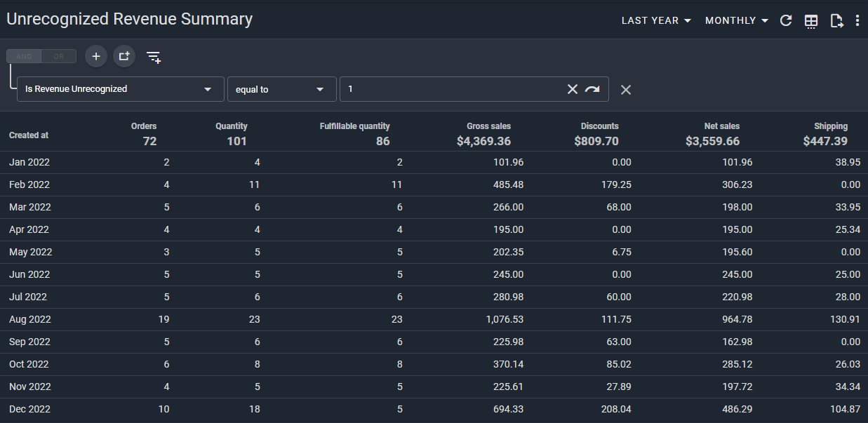Screen dimensions: 868x423
Task: Toggle filter logic to AND
Action: coord(24,57)
